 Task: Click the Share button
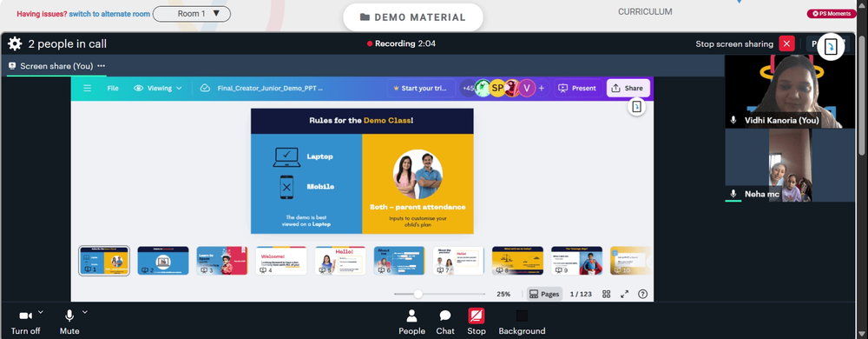(628, 88)
